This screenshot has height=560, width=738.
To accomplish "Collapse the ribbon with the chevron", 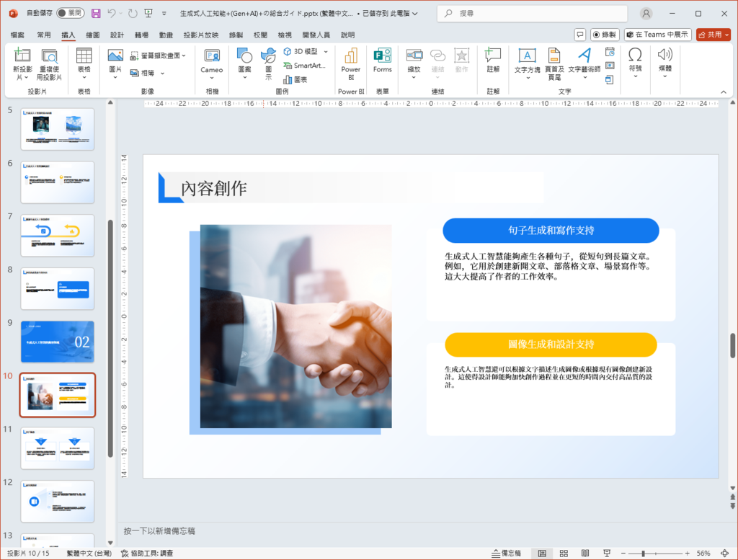I will tap(724, 92).
